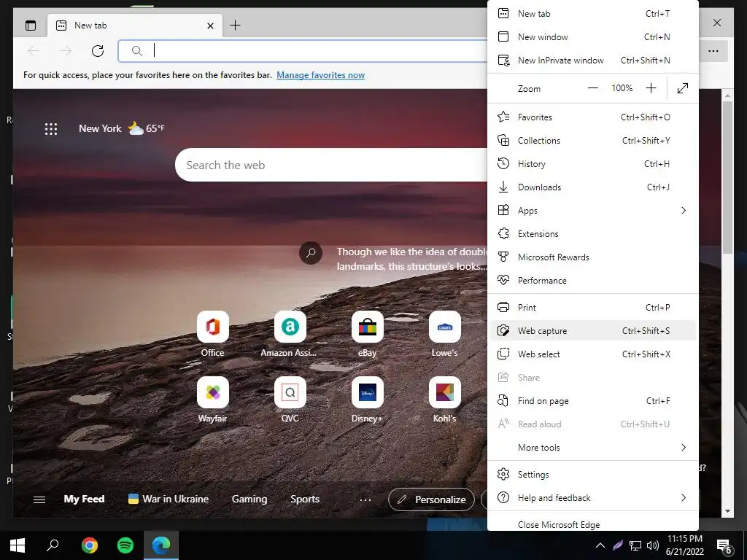Open Spotify from the taskbar

[125, 545]
